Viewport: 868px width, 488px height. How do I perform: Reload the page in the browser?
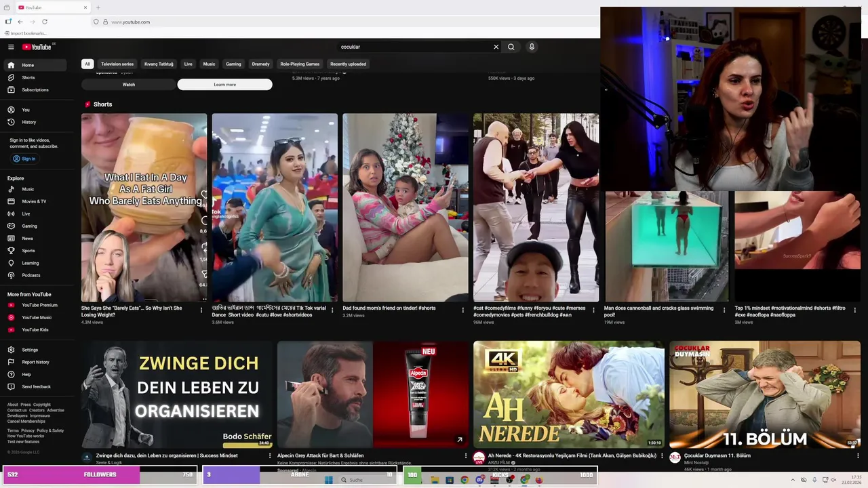click(x=45, y=22)
